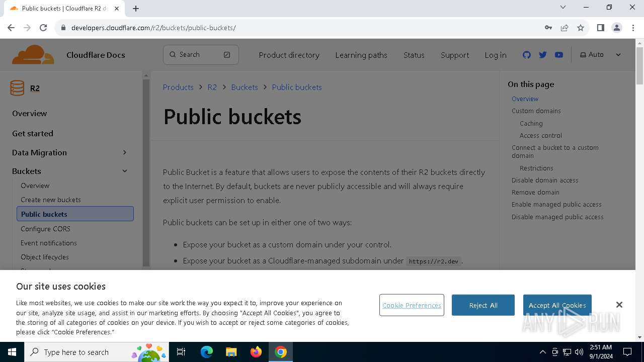This screenshot has height=362, width=644.
Task: Bookmark this page with the star icon
Action: click(x=581, y=28)
